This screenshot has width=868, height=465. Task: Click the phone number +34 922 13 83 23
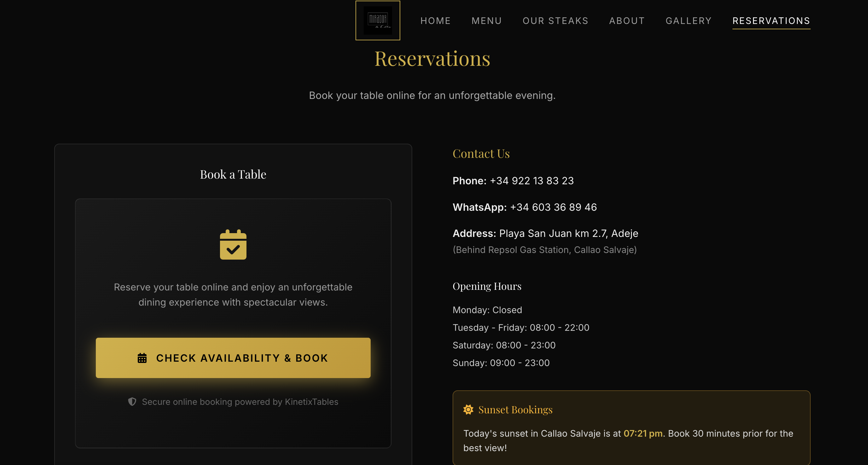(531, 181)
